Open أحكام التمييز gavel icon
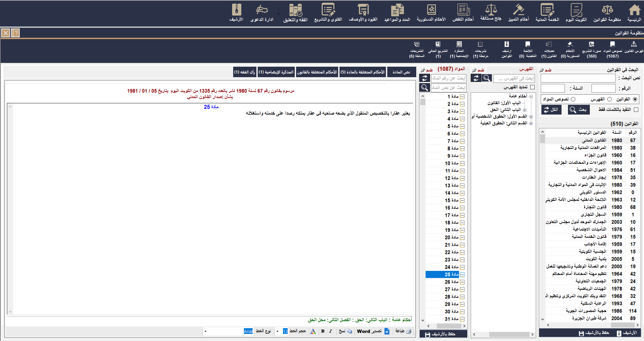Viewport: 644px width, 341px height. point(518,12)
